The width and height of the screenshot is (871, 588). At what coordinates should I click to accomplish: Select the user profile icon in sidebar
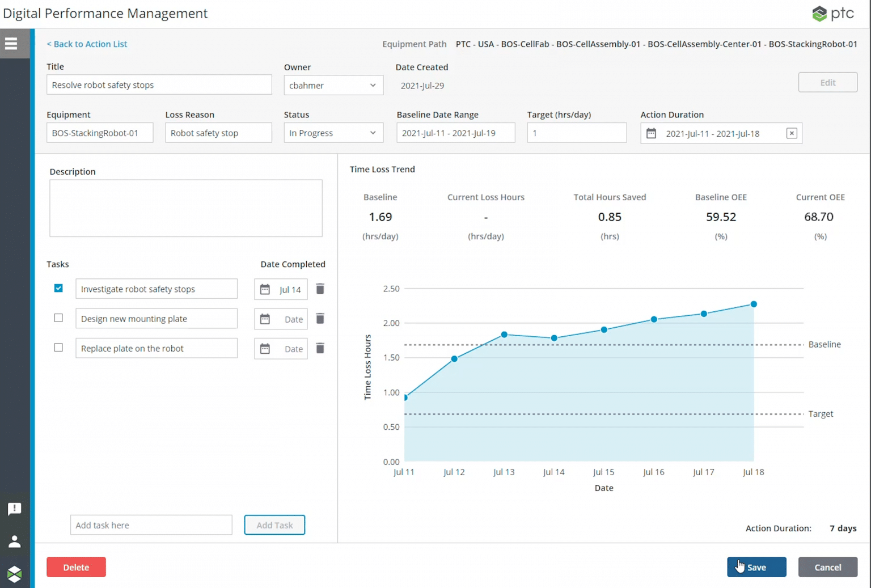point(15,541)
